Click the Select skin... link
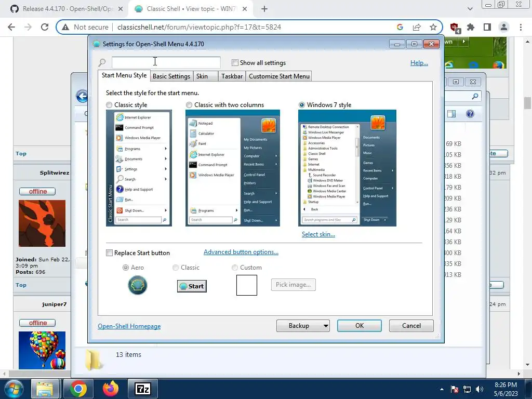The image size is (532, 399). pyautogui.click(x=318, y=234)
